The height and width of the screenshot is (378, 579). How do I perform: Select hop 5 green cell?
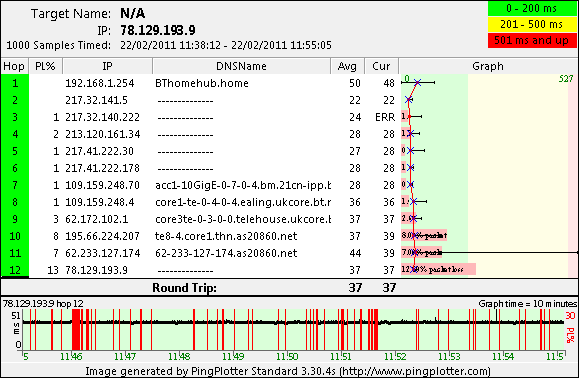15,151
